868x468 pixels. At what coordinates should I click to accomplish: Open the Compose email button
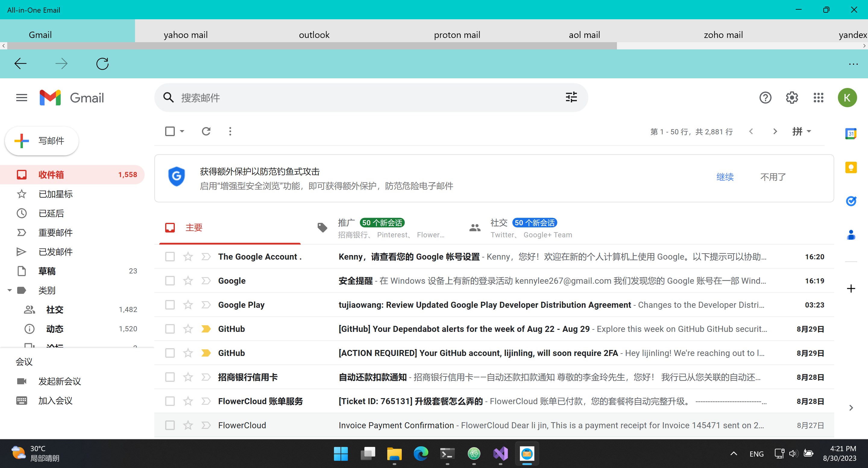point(41,141)
